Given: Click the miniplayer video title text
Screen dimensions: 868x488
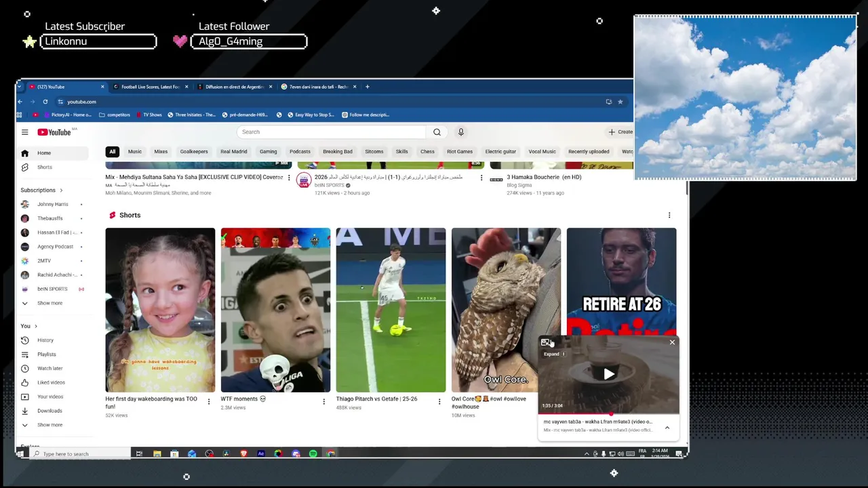Looking at the screenshot, I should [597, 422].
